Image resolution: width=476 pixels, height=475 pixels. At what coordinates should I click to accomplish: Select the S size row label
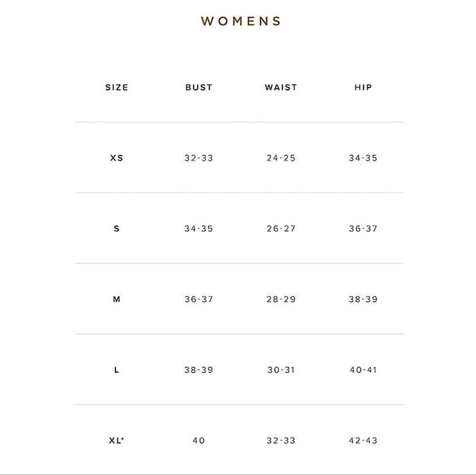coord(117,229)
